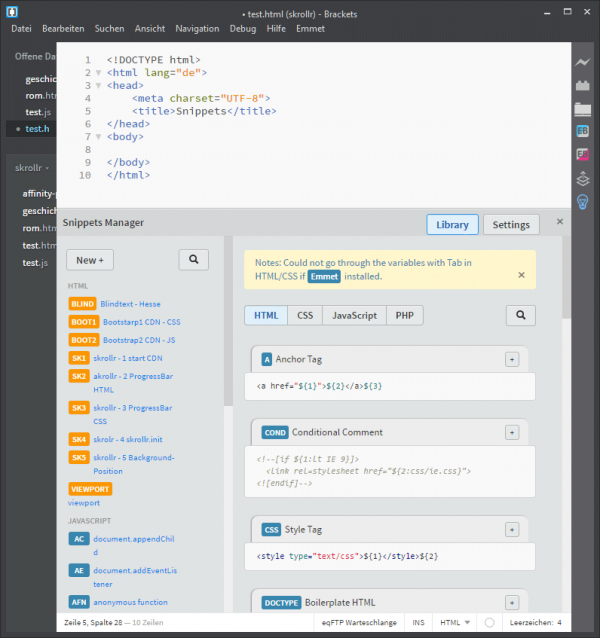
Task: Click the BOOT2 snippet badge
Action: [83, 340]
